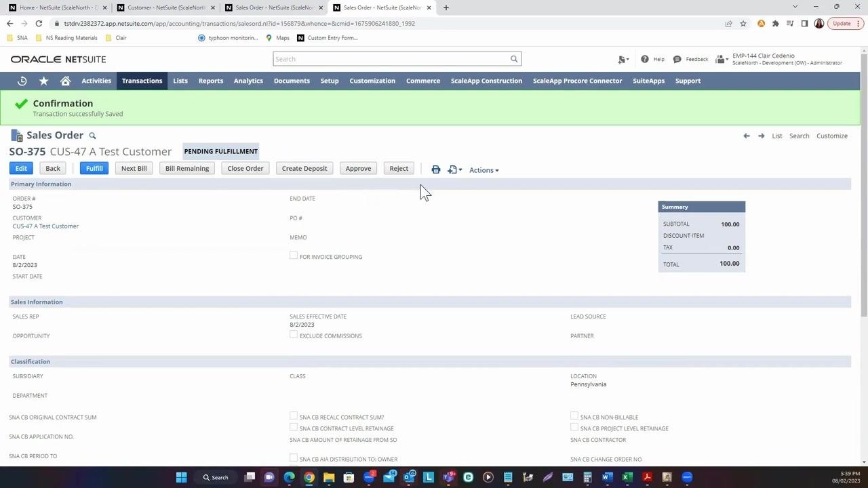Image resolution: width=868 pixels, height=488 pixels.
Task: Click the Feedback speech bubble icon
Action: pyautogui.click(x=677, y=59)
